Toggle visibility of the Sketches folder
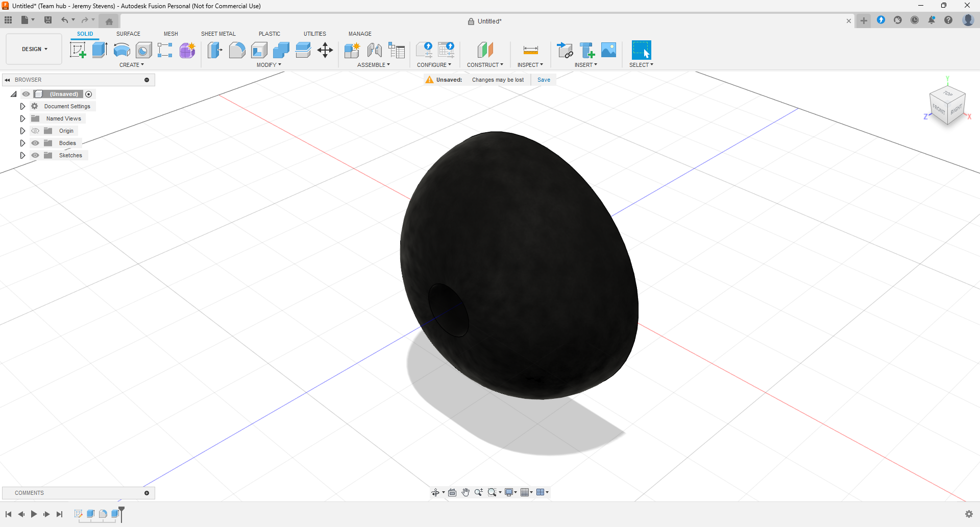 click(35, 155)
